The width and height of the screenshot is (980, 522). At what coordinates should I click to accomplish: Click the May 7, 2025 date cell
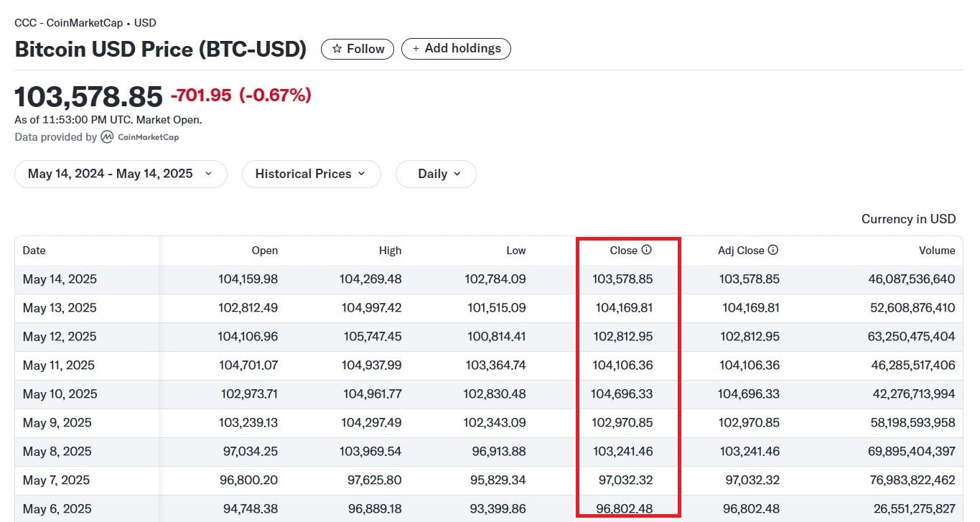(56, 480)
